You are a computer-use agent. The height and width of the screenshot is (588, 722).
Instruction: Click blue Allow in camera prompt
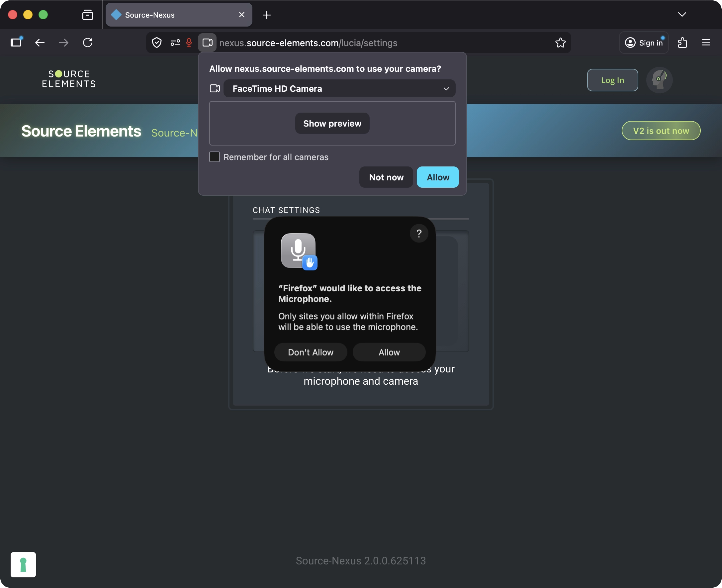pos(438,177)
